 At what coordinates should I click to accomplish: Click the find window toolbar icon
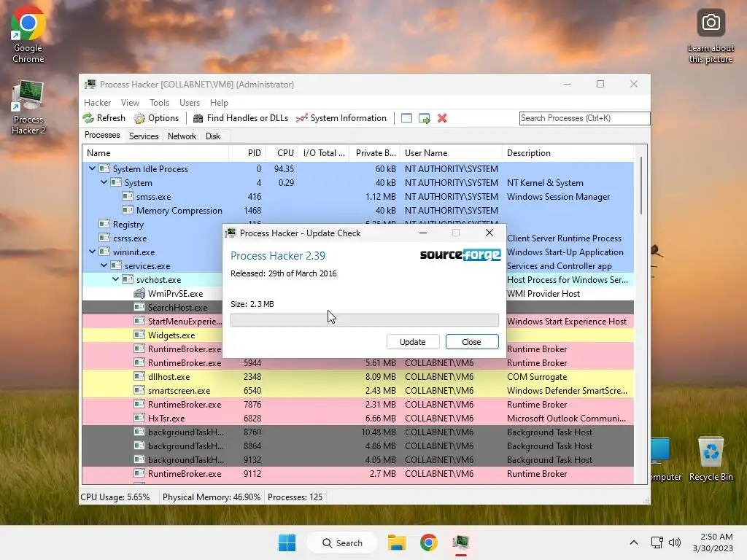point(406,118)
